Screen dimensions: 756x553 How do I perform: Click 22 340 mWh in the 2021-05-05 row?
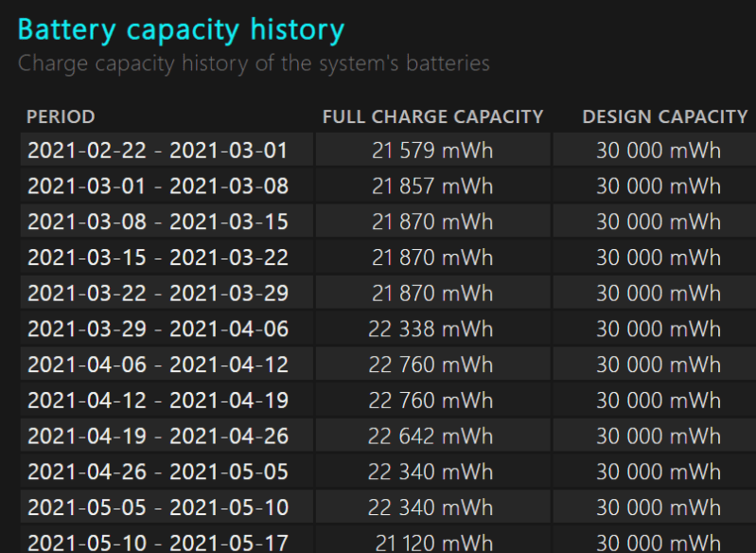click(431, 508)
